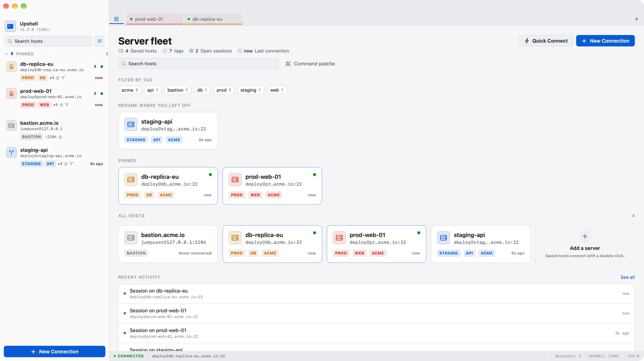The width and height of the screenshot is (644, 361).
Task: Click the 'UTF-8' status bar entry
Action: tap(633, 356)
